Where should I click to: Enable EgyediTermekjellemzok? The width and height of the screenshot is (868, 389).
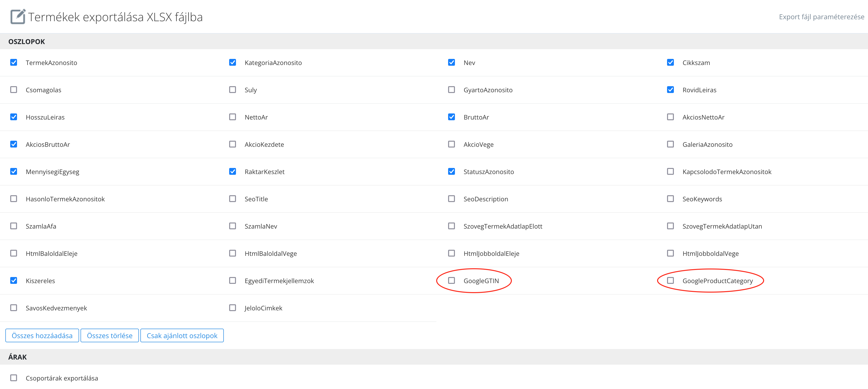pos(233,281)
